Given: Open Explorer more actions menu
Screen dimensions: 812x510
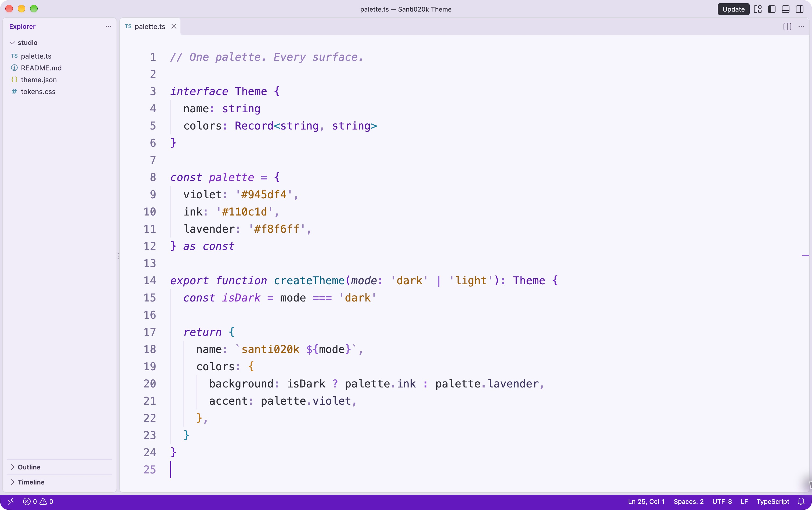Looking at the screenshot, I should tap(108, 26).
